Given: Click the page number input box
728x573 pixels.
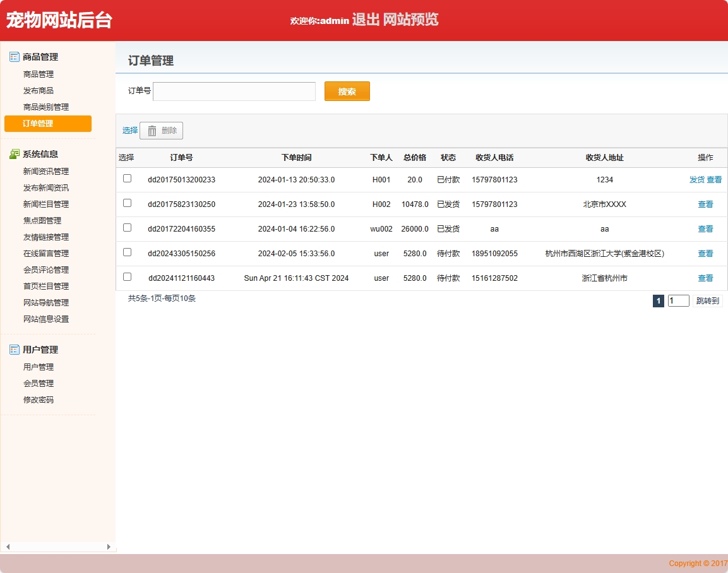Looking at the screenshot, I should coord(678,301).
